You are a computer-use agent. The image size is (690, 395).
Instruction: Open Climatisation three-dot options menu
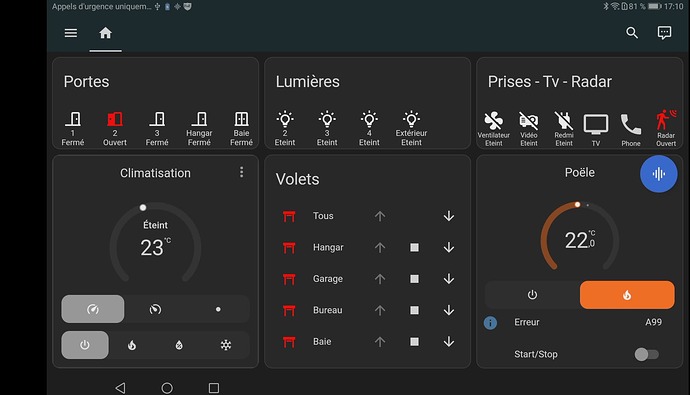241,172
